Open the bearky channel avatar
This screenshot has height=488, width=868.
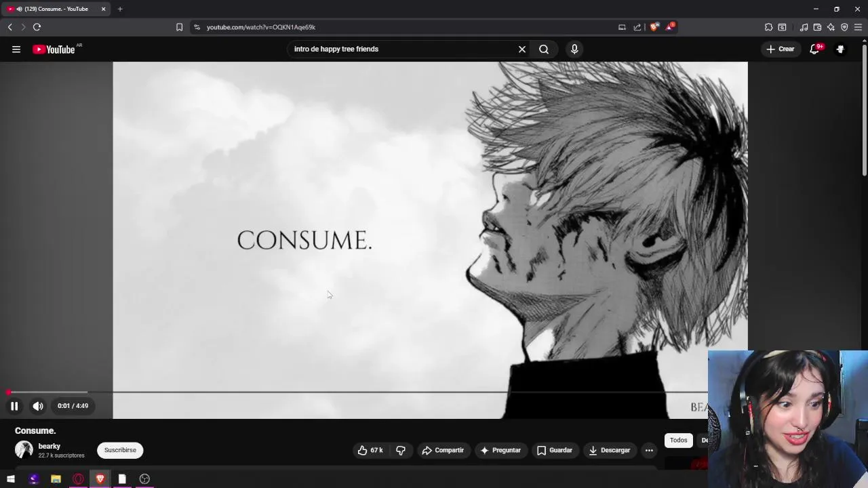(x=24, y=450)
